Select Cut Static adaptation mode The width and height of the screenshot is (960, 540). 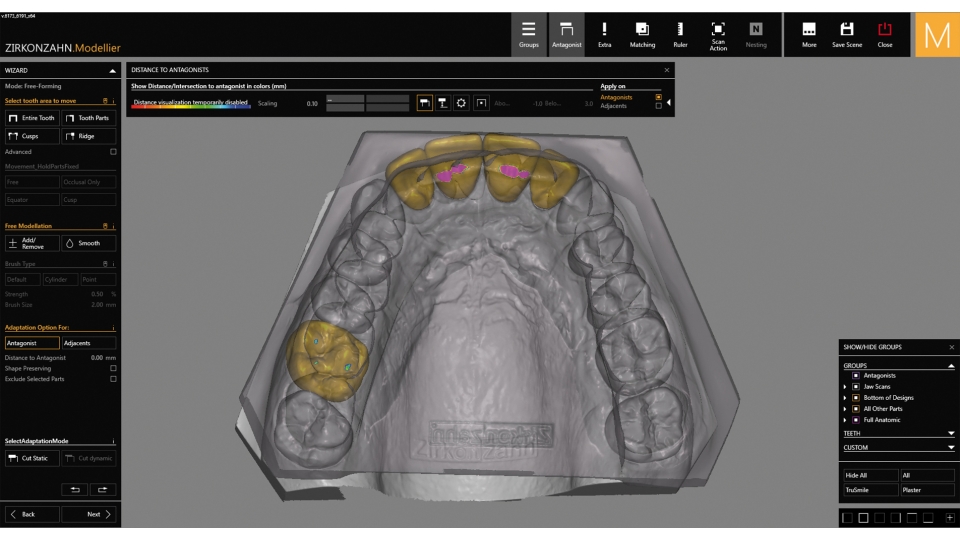[32, 458]
